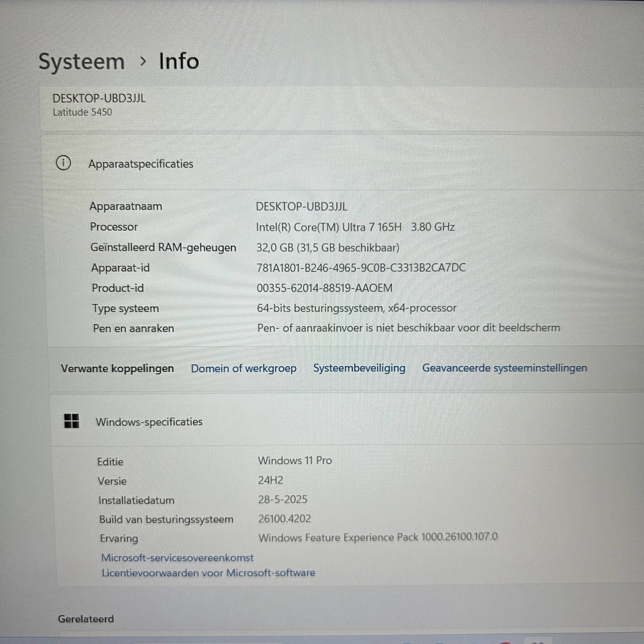The image size is (644, 644).
Task: Click the Geïnstalleerd RAM-geheugen label
Action: coord(163,248)
